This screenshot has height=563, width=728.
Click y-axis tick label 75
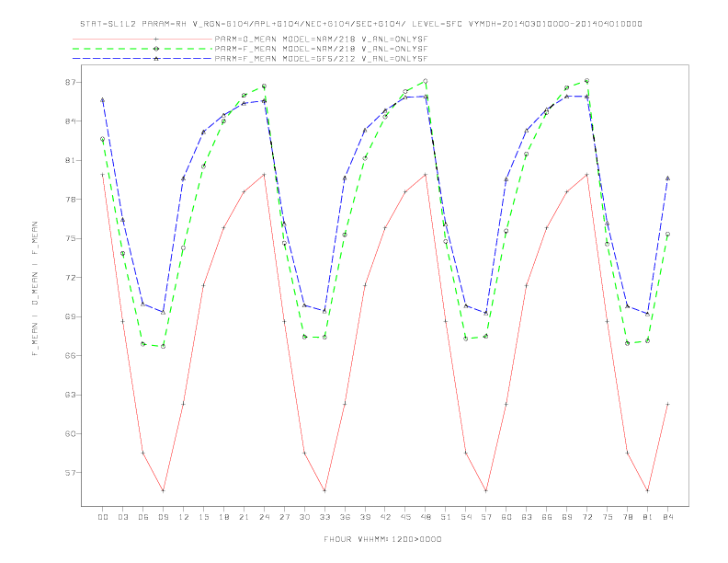click(x=70, y=238)
